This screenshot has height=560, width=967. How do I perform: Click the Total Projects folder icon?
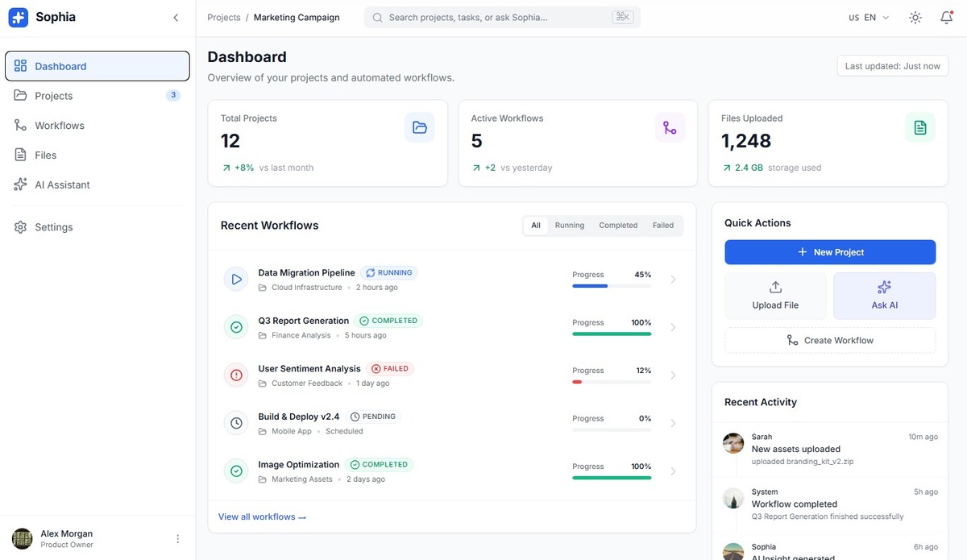point(419,127)
